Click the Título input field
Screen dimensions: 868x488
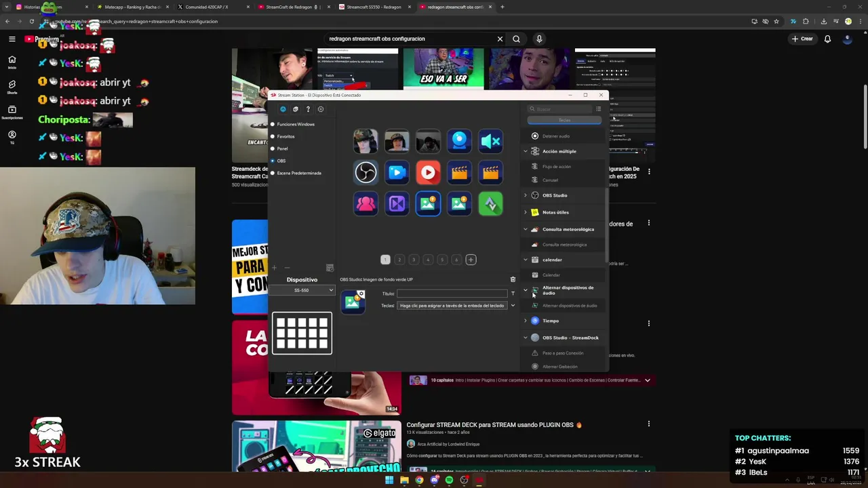pyautogui.click(x=452, y=293)
